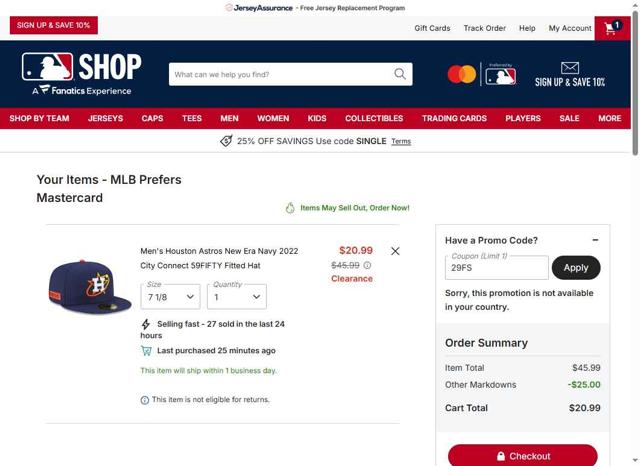Open the shopping cart icon
This screenshot has height=466, width=640.
[612, 28]
